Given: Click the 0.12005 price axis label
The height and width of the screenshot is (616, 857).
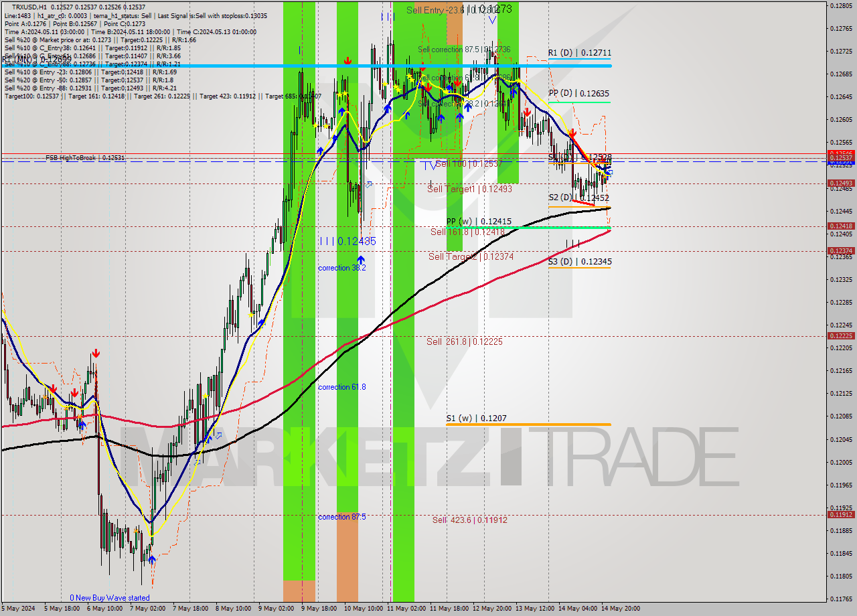Looking at the screenshot, I should click(841, 462).
